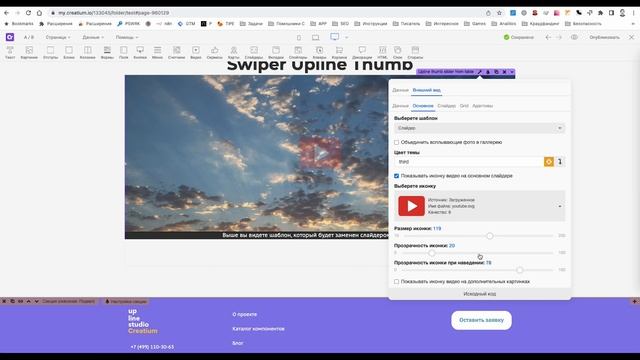Open 'Блог' footer link
Image resolution: width=640 pixels, height=360 pixels.
pyautogui.click(x=238, y=343)
